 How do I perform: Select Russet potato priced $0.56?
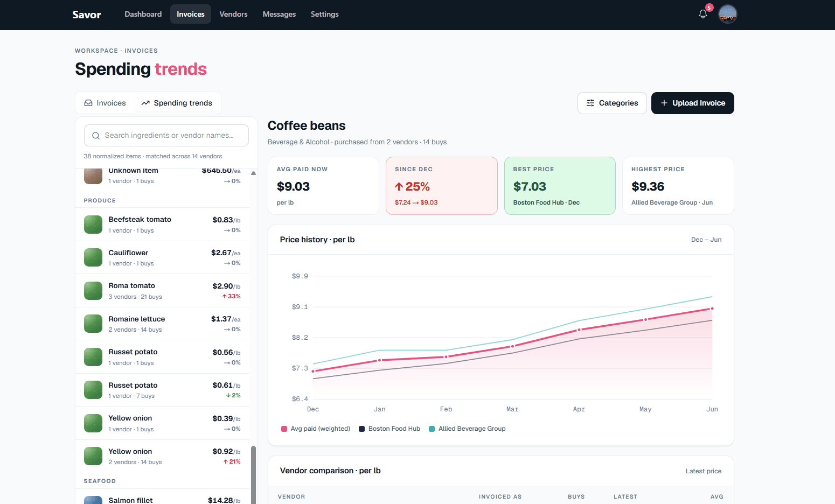pyautogui.click(x=162, y=357)
